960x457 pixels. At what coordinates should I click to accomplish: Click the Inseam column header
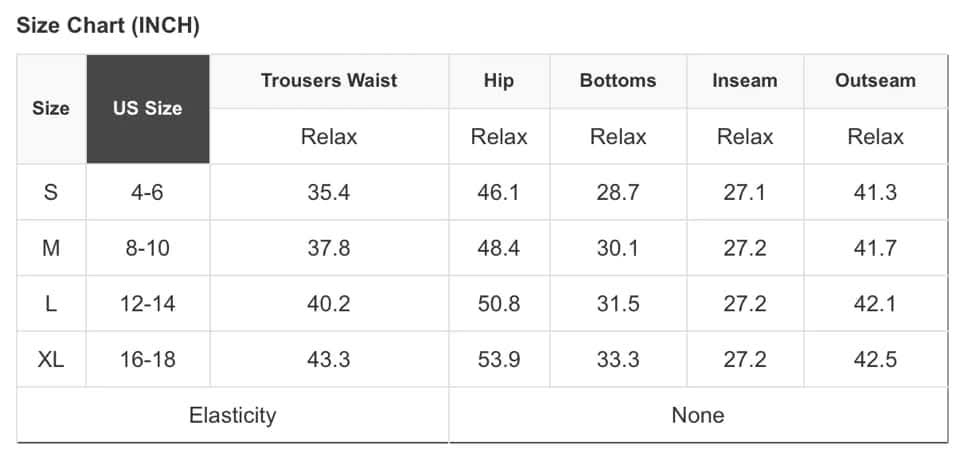[745, 80]
